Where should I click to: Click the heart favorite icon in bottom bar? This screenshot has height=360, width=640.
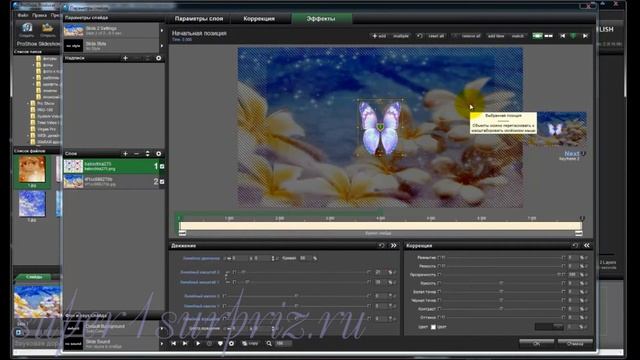coord(220,344)
